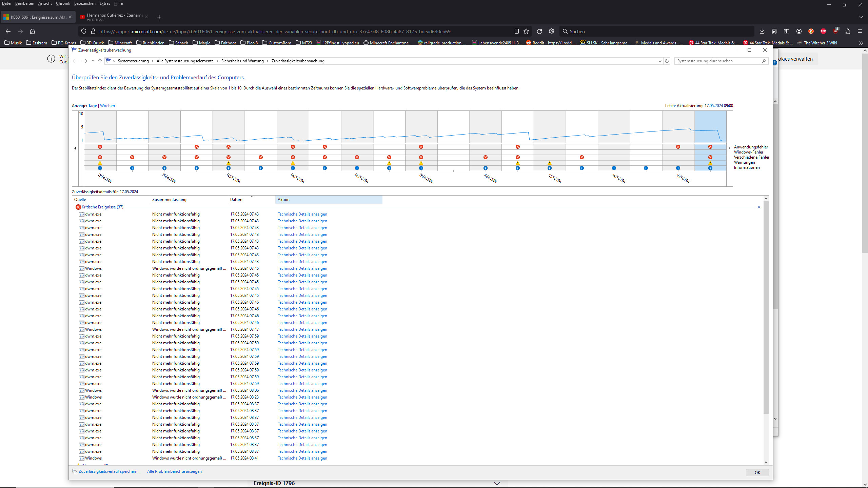Screen dimensions: 868x488
Task: Open the Lesezeichen menu
Action: click(x=85, y=3)
